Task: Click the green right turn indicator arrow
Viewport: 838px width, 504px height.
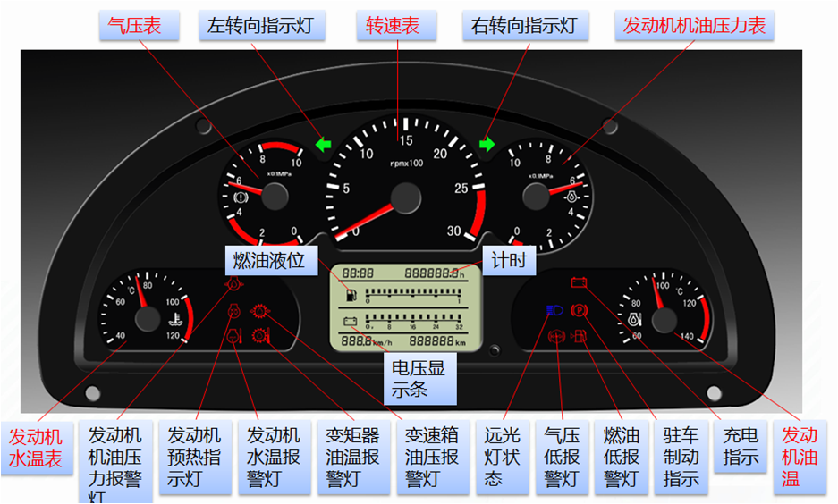Action: click(x=487, y=144)
